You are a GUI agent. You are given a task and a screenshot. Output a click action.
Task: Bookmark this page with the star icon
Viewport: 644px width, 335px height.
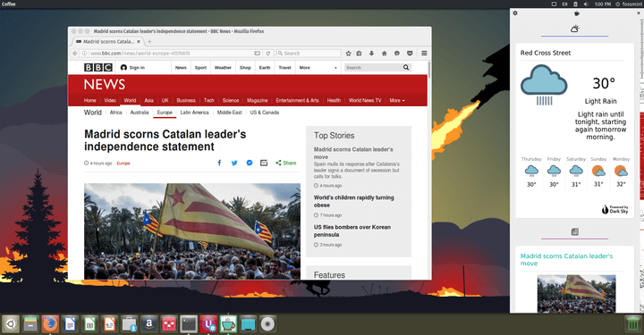pyautogui.click(x=348, y=54)
